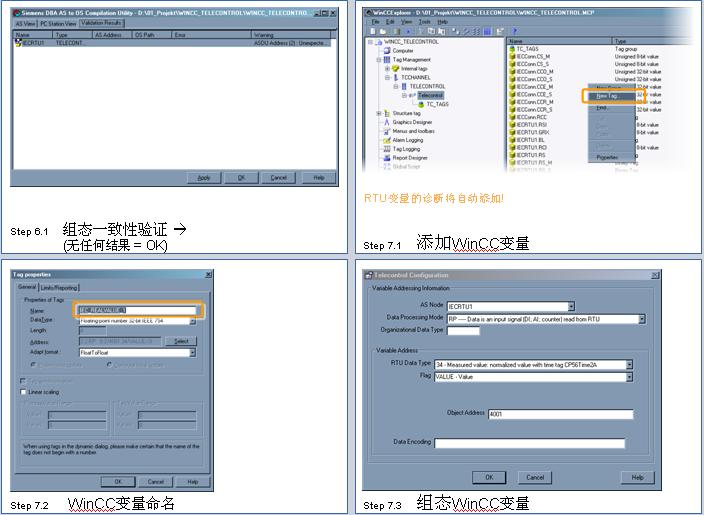Click the New project icon in WinCC Explorer toolbar
Image resolution: width=704 pixels, height=515 pixels.
click(373, 31)
